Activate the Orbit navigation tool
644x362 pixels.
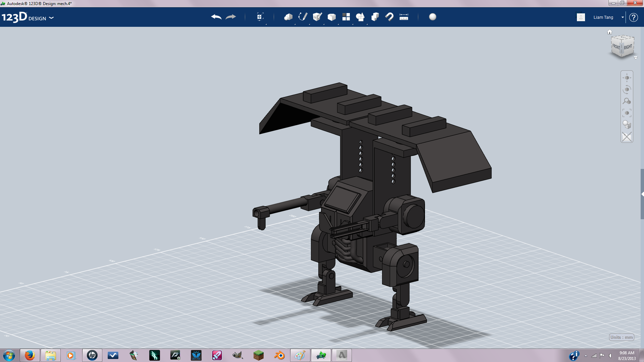(627, 89)
